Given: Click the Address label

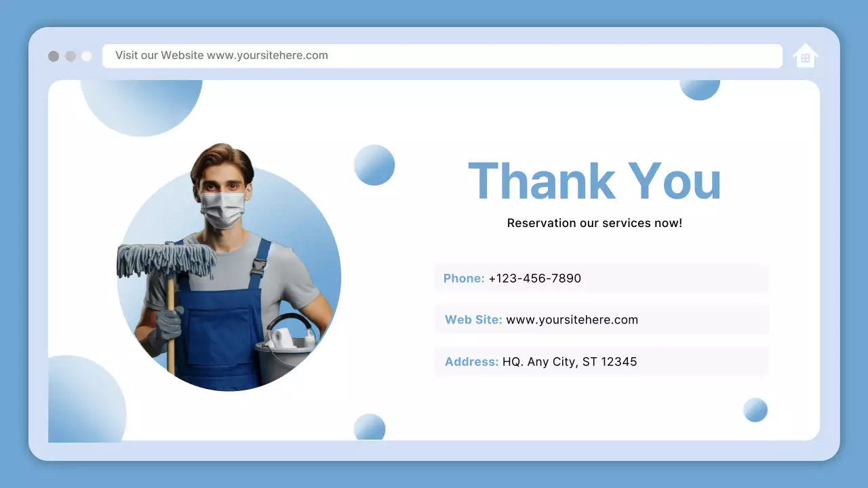Looking at the screenshot, I should coord(471,362).
